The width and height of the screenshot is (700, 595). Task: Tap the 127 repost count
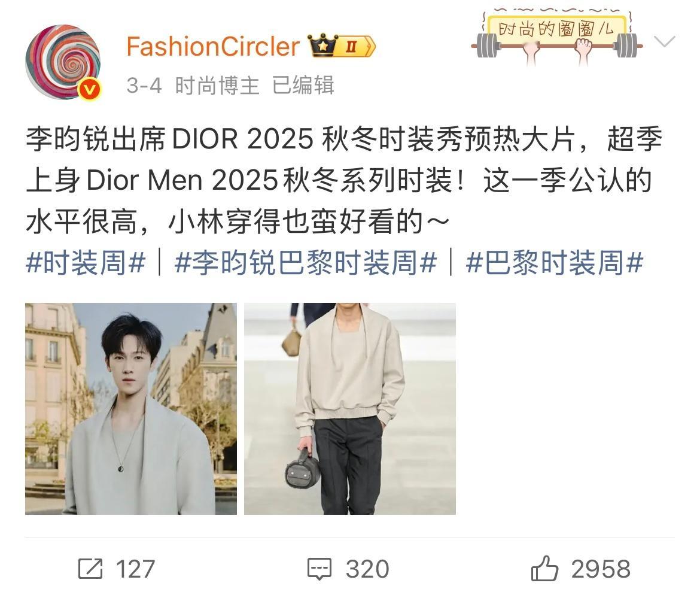135,569
